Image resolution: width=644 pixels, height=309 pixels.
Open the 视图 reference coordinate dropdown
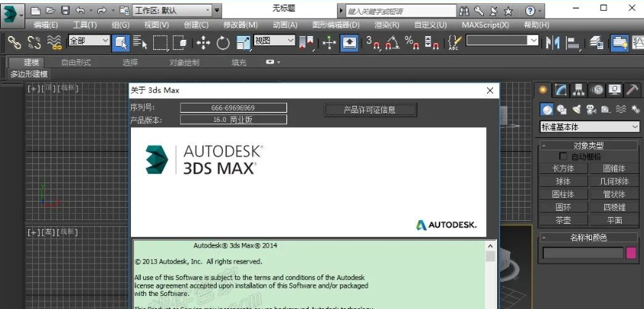click(x=274, y=41)
